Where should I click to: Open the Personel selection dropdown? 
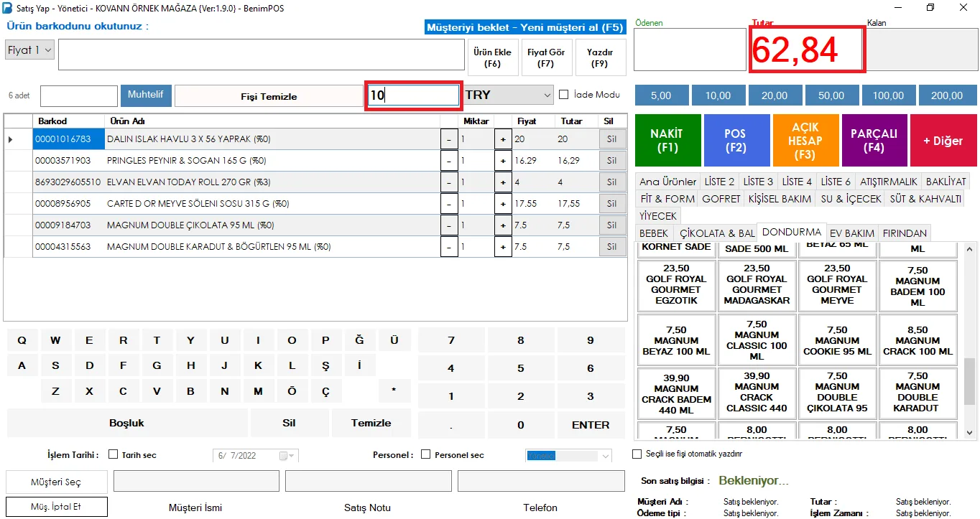tap(605, 456)
